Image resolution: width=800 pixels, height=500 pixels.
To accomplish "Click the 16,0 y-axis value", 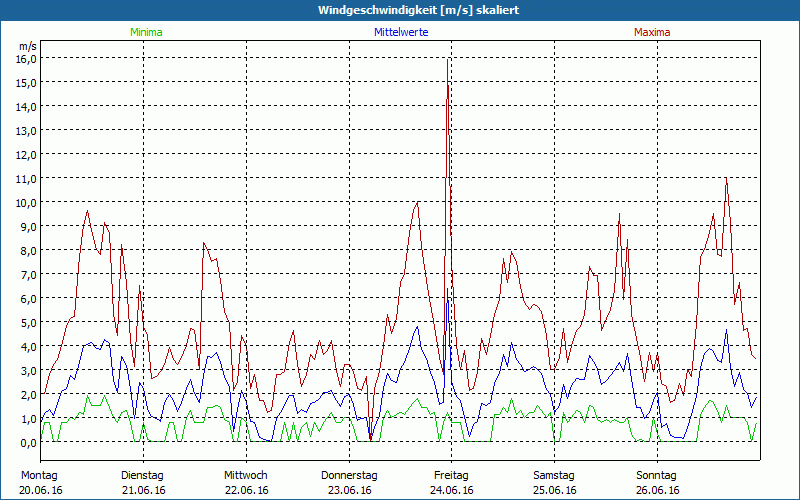I will (x=27, y=58).
